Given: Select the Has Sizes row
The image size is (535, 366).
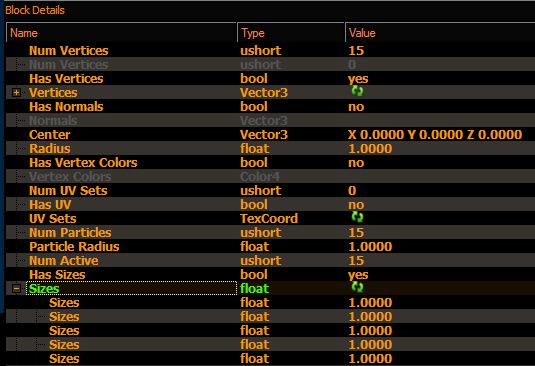Looking at the screenshot, I should [x=270, y=274].
